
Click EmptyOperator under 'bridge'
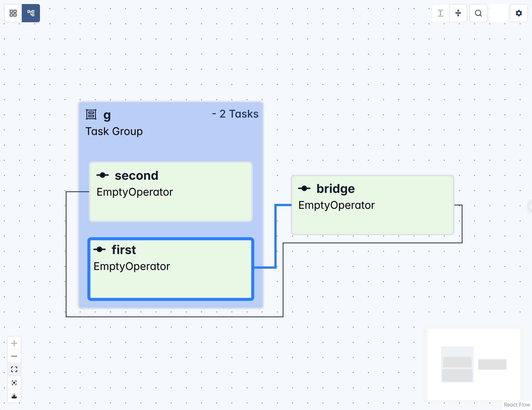(337, 205)
